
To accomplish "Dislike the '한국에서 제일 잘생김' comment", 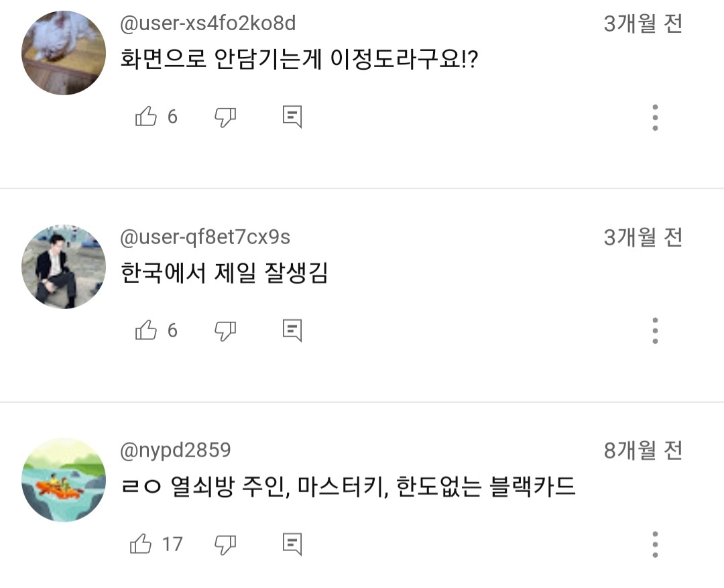I will [x=225, y=329].
